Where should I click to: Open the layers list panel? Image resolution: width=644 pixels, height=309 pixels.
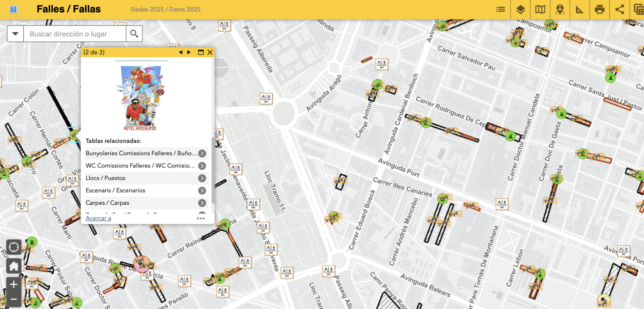click(x=520, y=9)
